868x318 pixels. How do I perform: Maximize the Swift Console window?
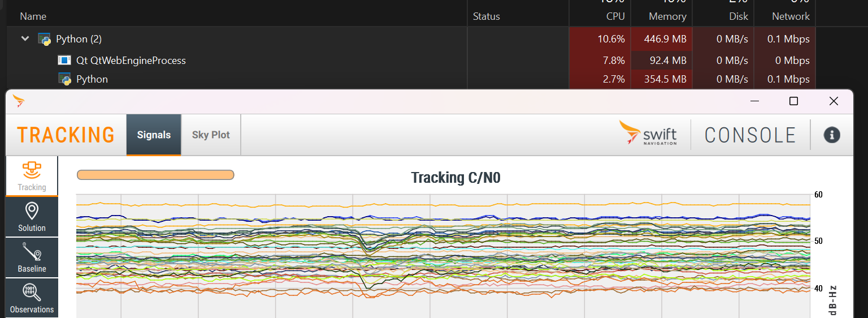pos(793,101)
